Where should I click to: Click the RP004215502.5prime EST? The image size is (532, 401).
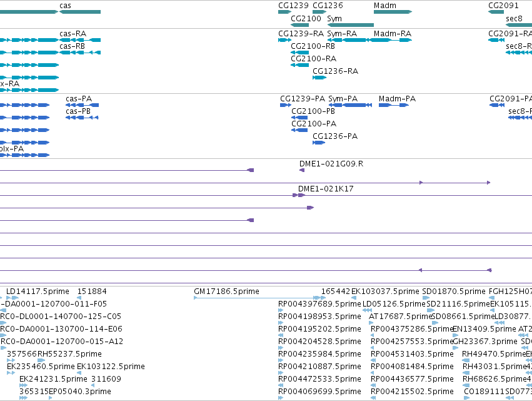[373, 398]
